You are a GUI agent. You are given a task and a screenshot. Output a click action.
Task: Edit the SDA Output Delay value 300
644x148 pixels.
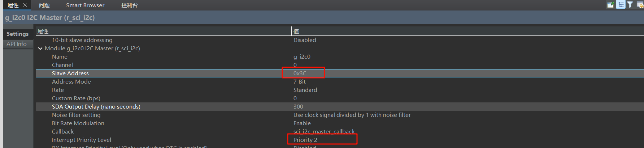point(298,106)
